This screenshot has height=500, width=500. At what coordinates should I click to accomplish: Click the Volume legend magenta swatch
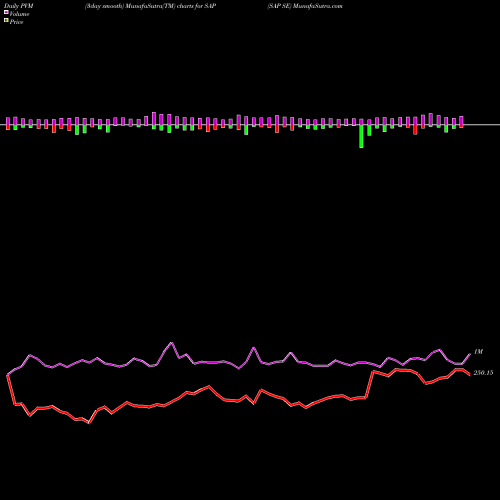click(6, 13)
